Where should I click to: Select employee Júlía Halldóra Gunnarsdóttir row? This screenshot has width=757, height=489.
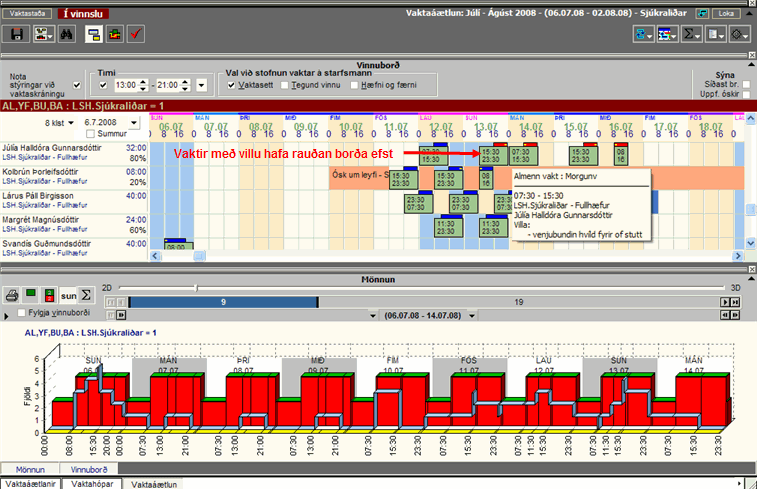click(x=74, y=153)
